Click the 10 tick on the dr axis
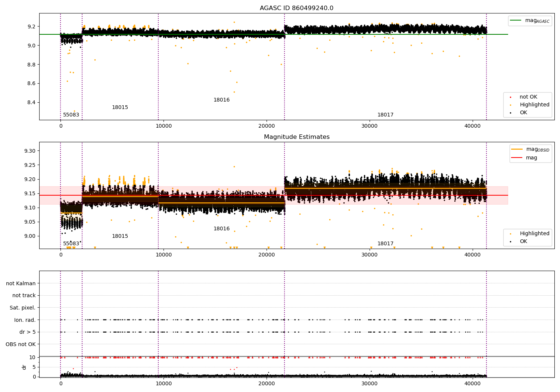Viewport: 560px width, 392px height. [32, 358]
